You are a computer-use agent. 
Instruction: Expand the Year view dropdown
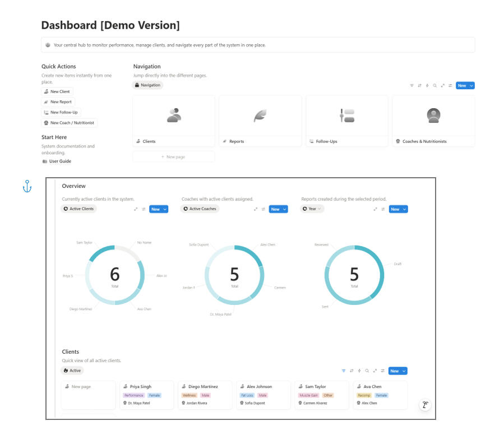313,209
